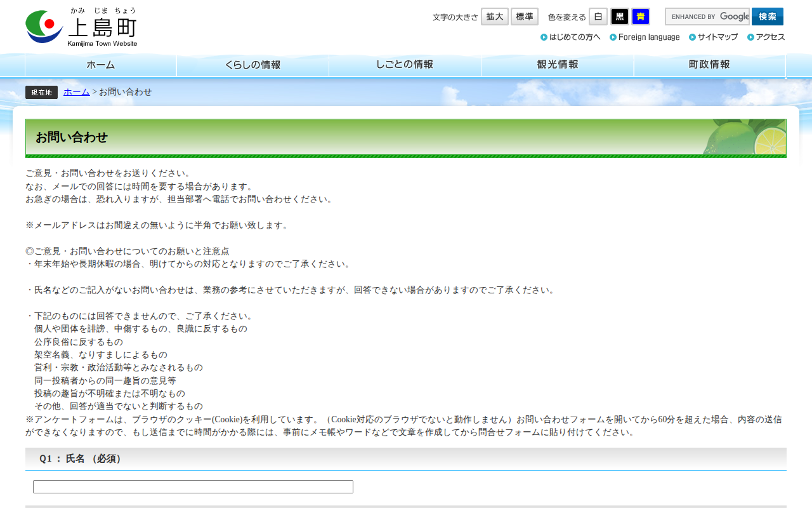This screenshot has height=508, width=812.
Task: Click the text 公序良俗に反するもの
Action: tap(79, 342)
